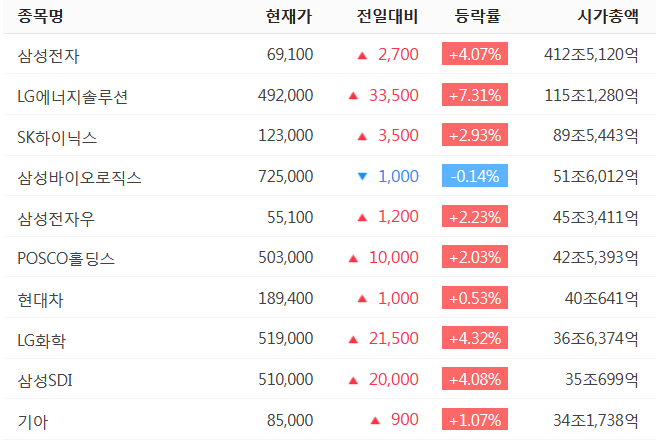The image size is (656, 444).
Task: Click the 현재가 column header
Action: (x=289, y=16)
